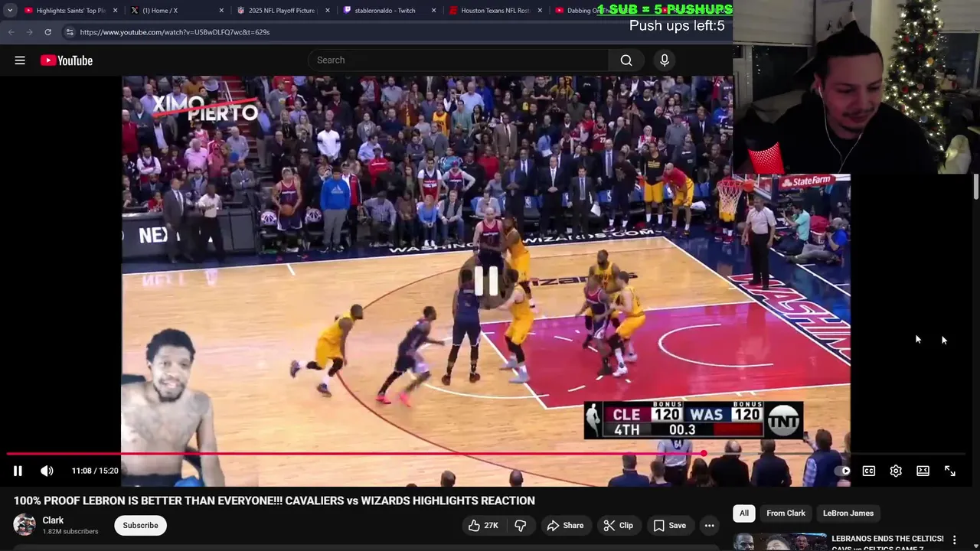The height and width of the screenshot is (551, 980).
Task: Go forward in browser history
Action: point(29,32)
